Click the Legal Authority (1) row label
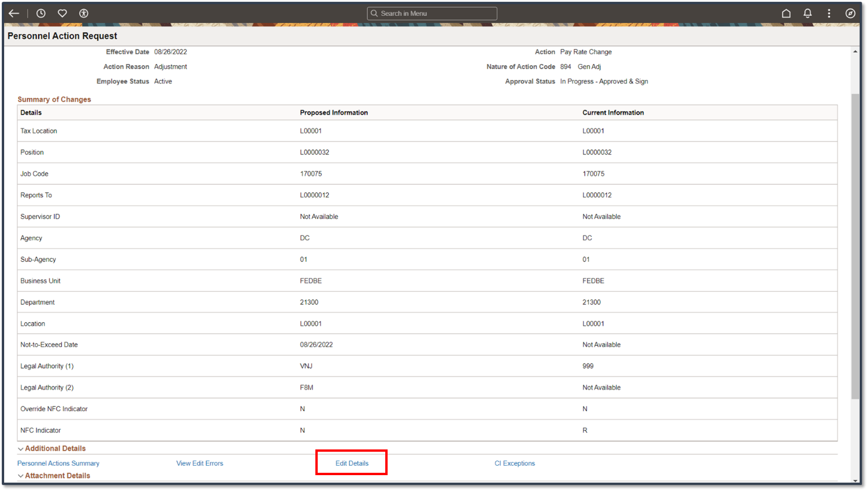 [47, 366]
